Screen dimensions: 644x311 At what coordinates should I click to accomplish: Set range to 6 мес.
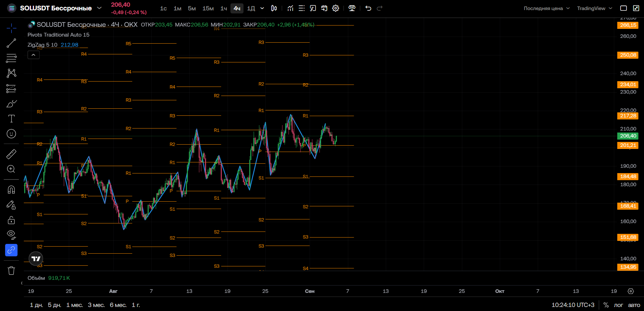118,305
